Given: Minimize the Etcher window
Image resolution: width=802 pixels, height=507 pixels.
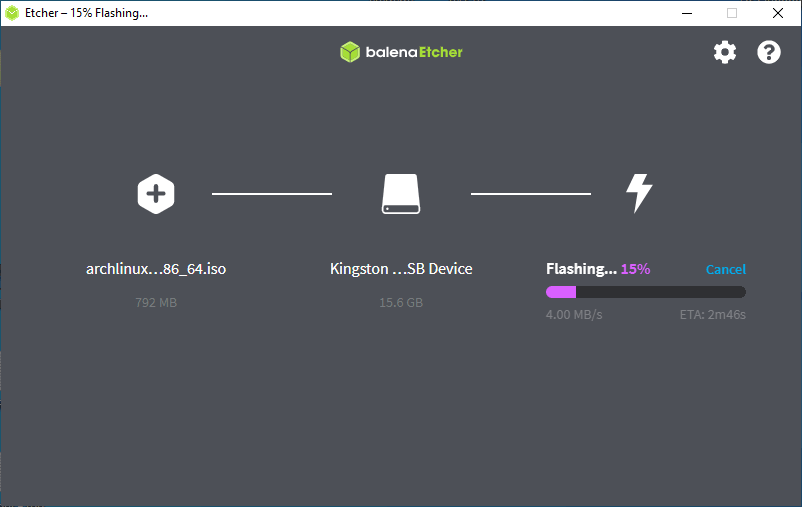Looking at the screenshot, I should pyautogui.click(x=687, y=13).
